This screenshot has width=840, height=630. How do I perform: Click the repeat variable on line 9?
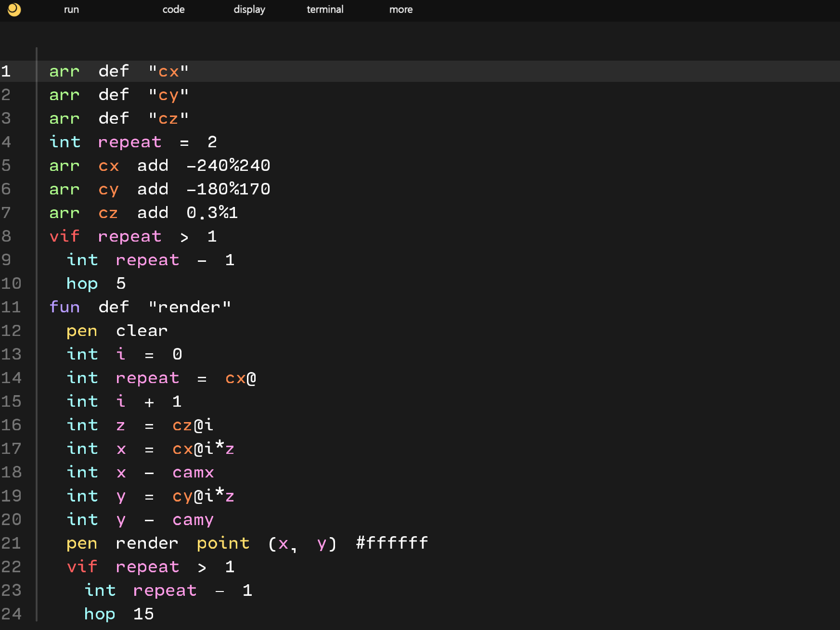tap(147, 260)
